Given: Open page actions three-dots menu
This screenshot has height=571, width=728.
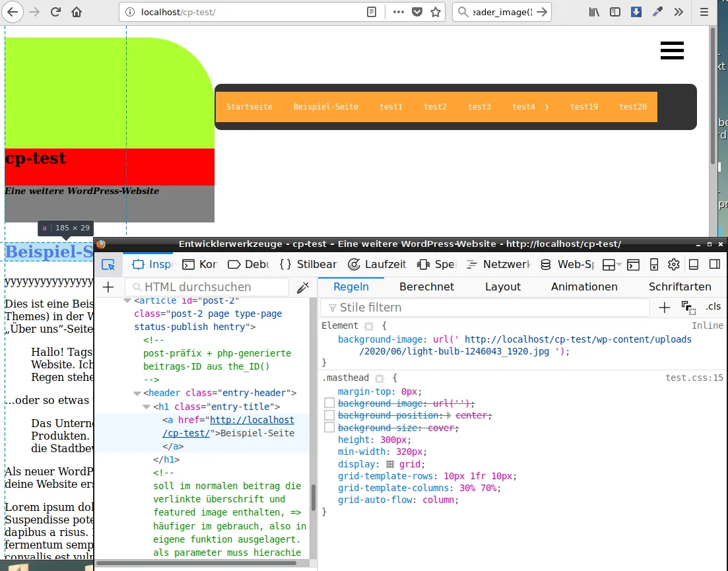Looking at the screenshot, I should pyautogui.click(x=399, y=12).
